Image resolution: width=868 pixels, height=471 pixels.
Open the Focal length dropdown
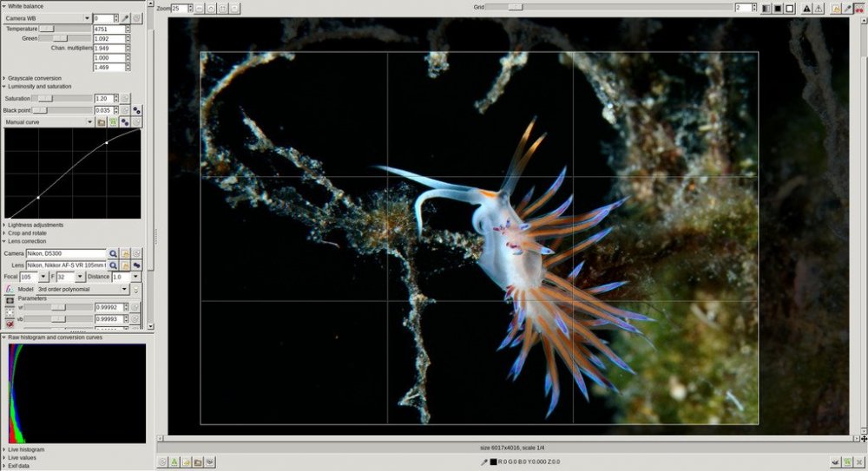[x=43, y=277]
